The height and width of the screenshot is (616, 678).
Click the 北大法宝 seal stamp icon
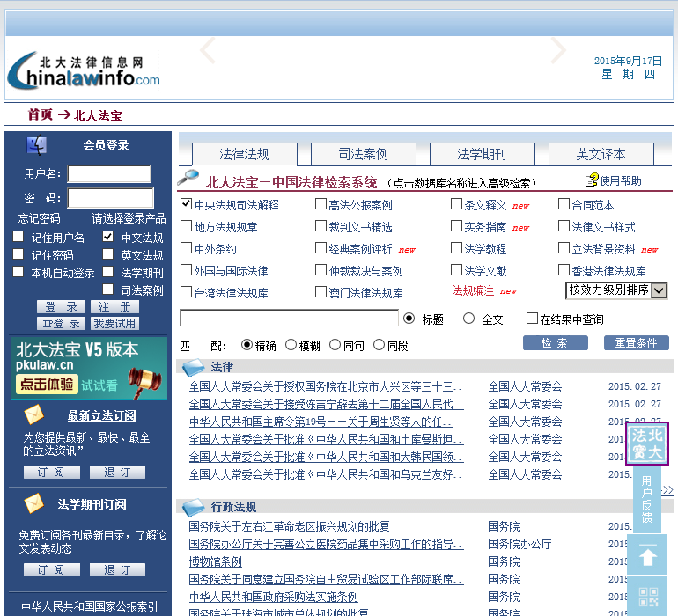coord(647,444)
